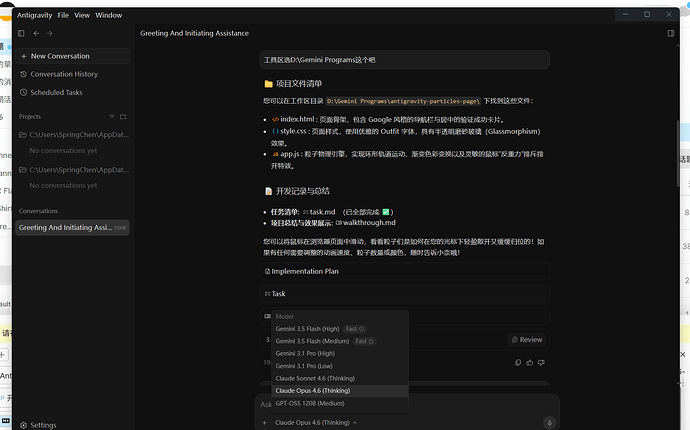Select Gemini 3.5 Flash (High) model
This screenshot has width=690, height=430.
click(340, 329)
